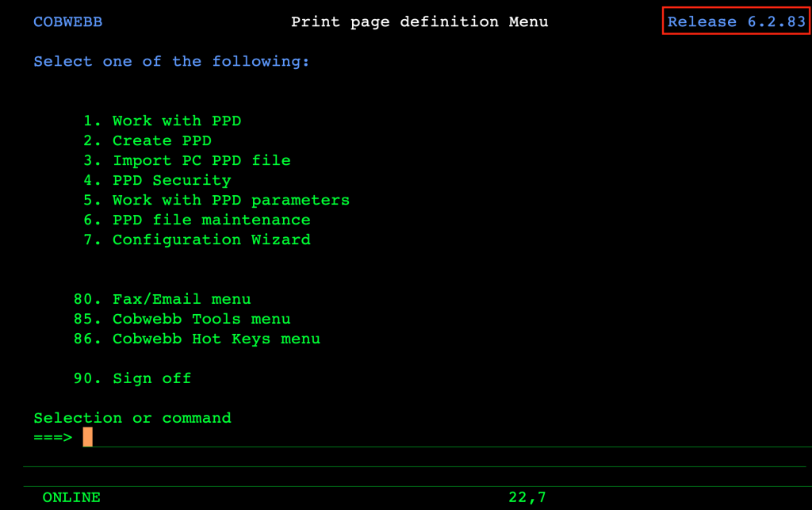
Task: Select the Fax/Email menu entry
Action: point(162,299)
